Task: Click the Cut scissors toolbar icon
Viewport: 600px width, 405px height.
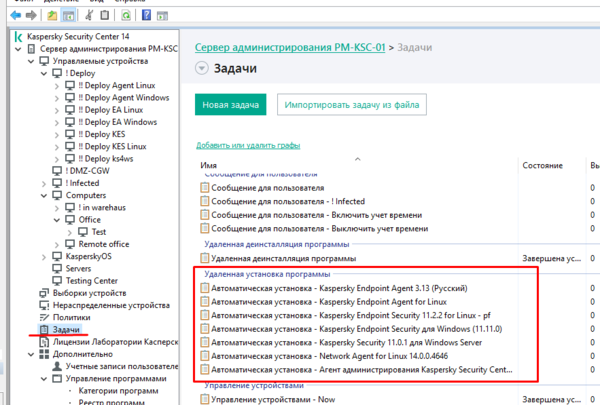Action: 89,15
